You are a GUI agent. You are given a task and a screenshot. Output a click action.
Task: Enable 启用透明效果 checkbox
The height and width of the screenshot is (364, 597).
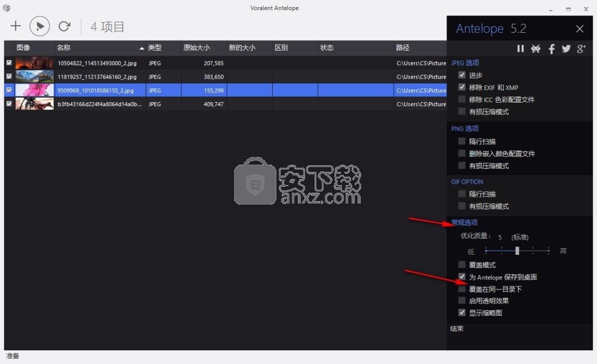point(462,300)
